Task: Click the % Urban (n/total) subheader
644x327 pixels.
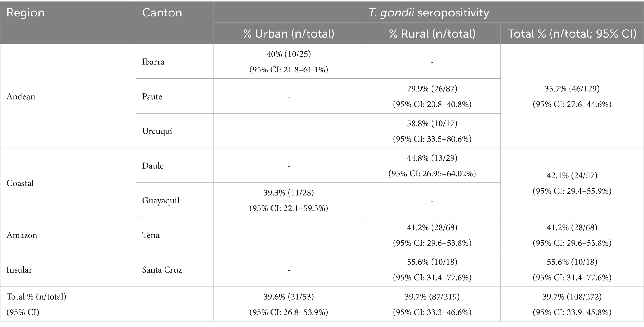Action: 289,34
